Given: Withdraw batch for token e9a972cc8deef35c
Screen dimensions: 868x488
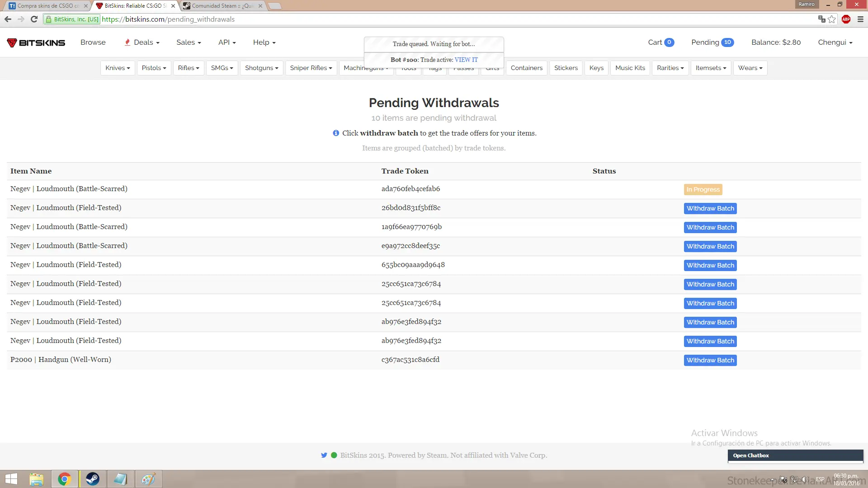Looking at the screenshot, I should coord(710,246).
